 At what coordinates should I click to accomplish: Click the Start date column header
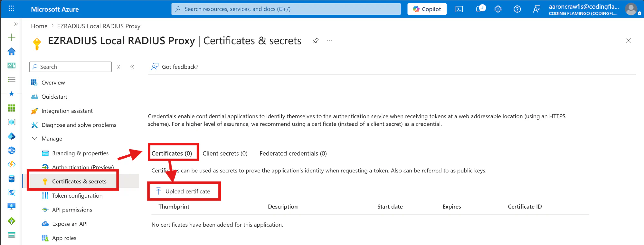tap(390, 207)
